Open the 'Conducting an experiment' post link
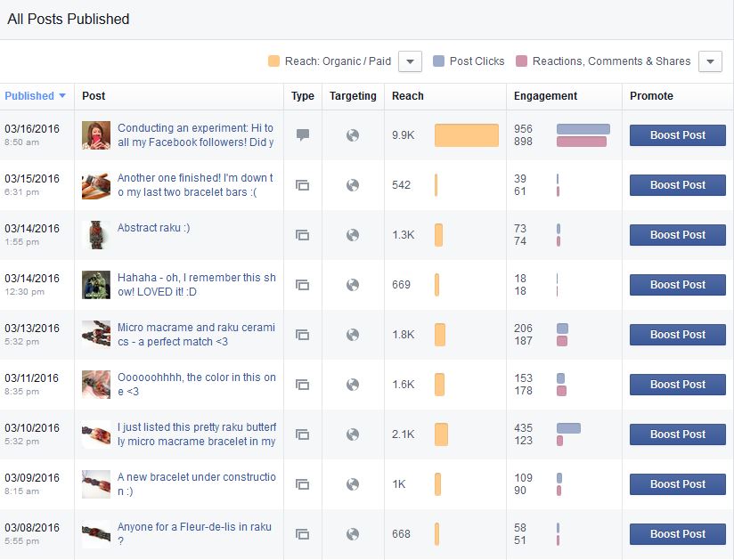Image resolution: width=734 pixels, height=560 pixels. (x=196, y=135)
